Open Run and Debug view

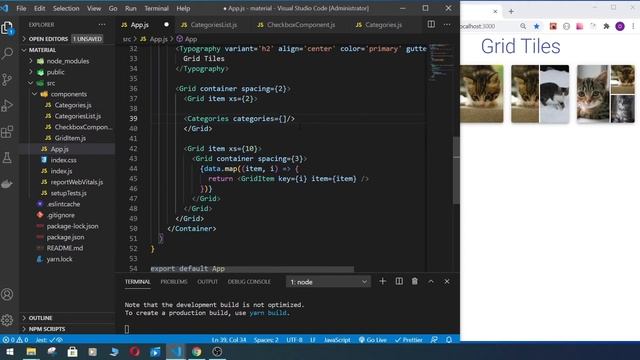[7, 106]
